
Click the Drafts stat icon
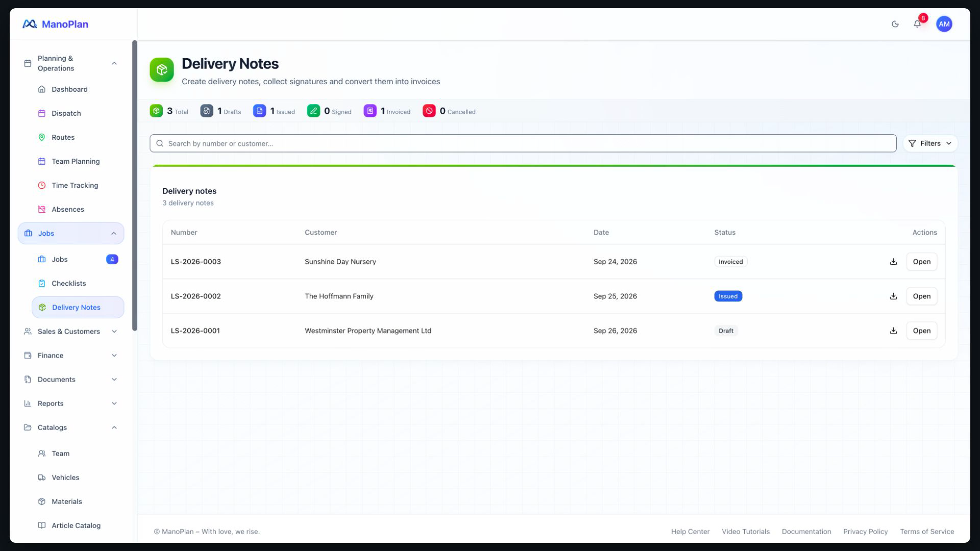[x=207, y=111]
